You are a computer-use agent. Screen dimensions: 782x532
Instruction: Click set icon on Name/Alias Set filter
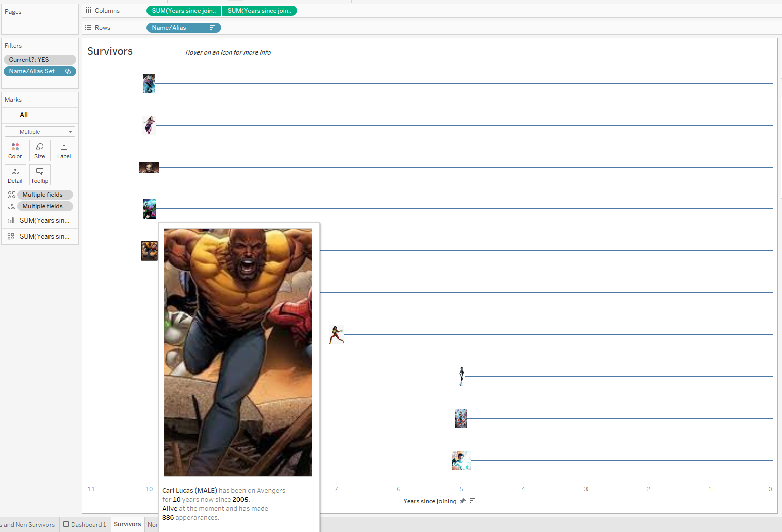click(68, 71)
